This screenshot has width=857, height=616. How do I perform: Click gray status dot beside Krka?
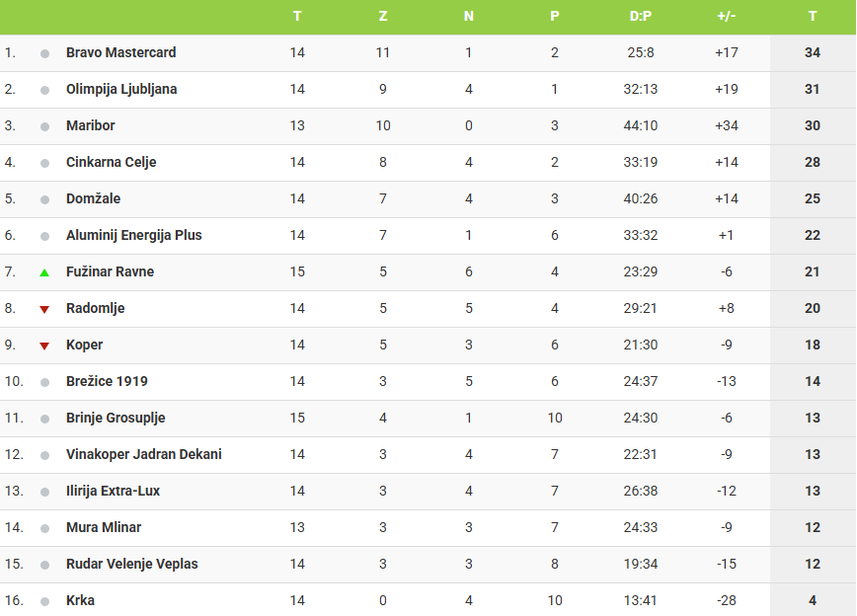44,601
